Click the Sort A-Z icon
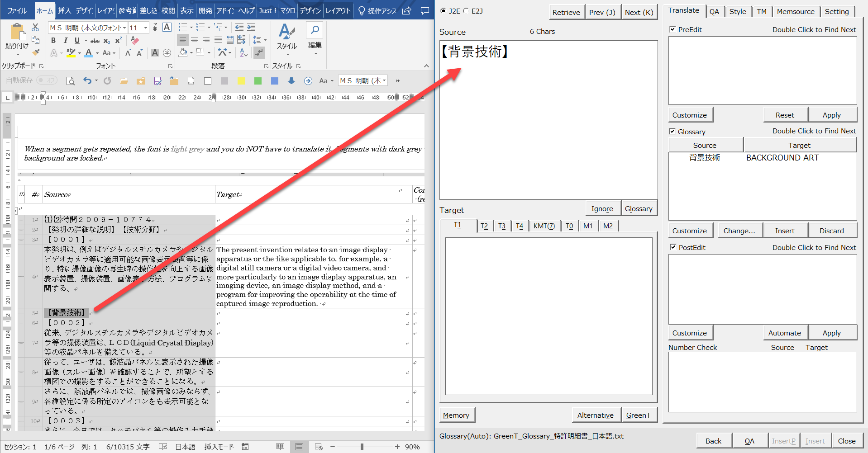This screenshot has width=868, height=453. [x=243, y=52]
